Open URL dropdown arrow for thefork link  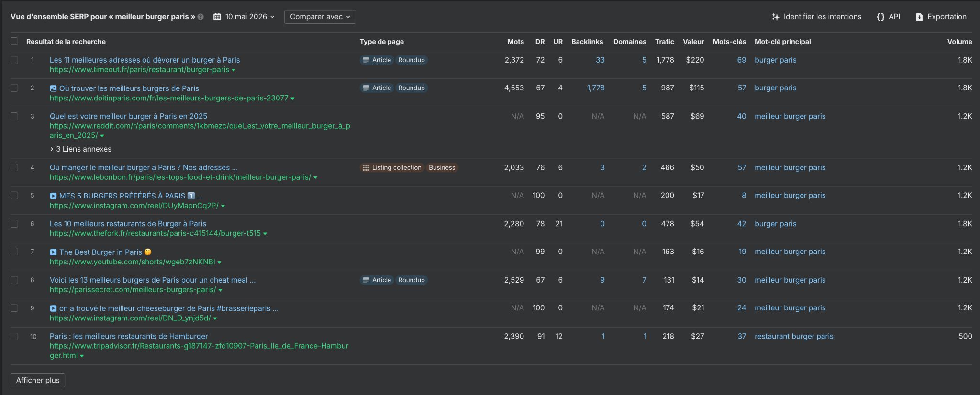265,234
